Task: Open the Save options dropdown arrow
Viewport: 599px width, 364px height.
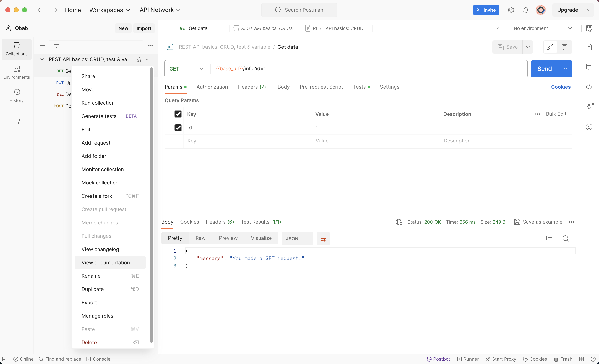Action: click(528, 47)
